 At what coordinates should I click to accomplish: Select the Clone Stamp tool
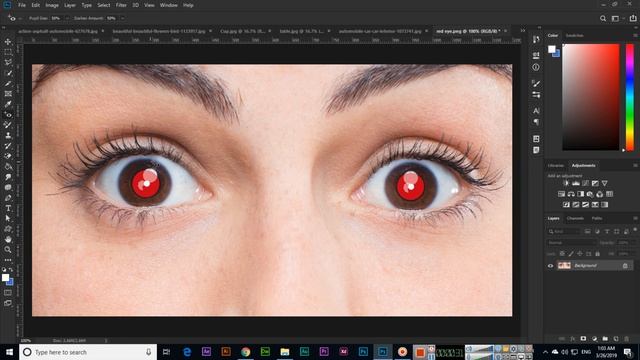[8, 136]
